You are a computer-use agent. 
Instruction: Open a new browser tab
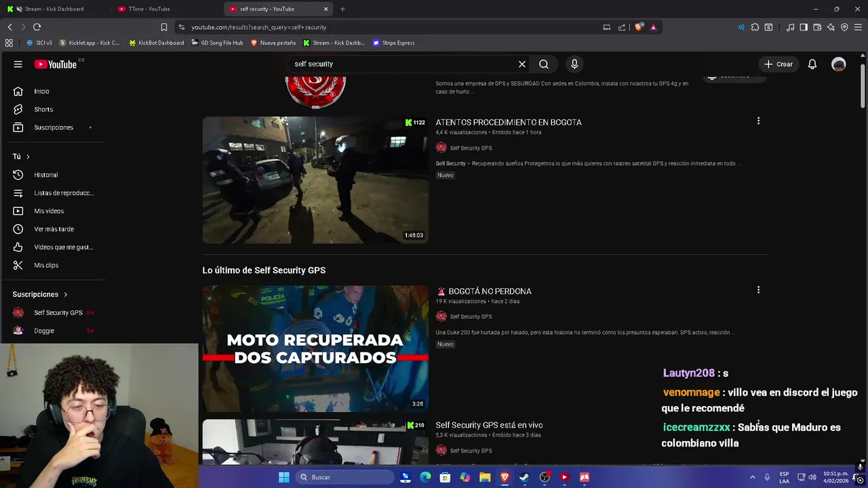342,9
